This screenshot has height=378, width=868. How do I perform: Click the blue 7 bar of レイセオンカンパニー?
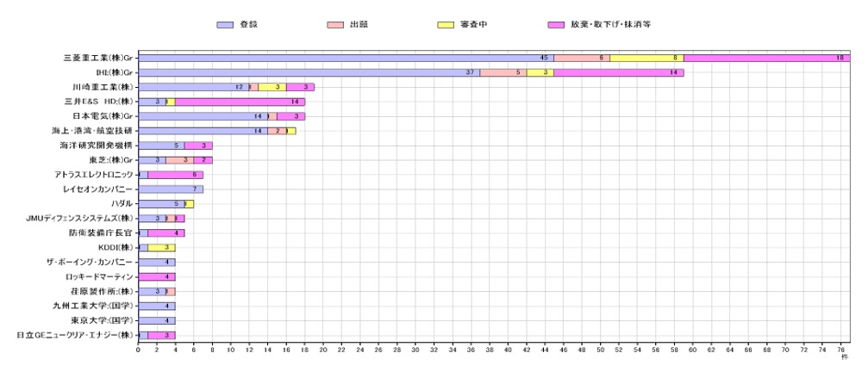click(171, 189)
